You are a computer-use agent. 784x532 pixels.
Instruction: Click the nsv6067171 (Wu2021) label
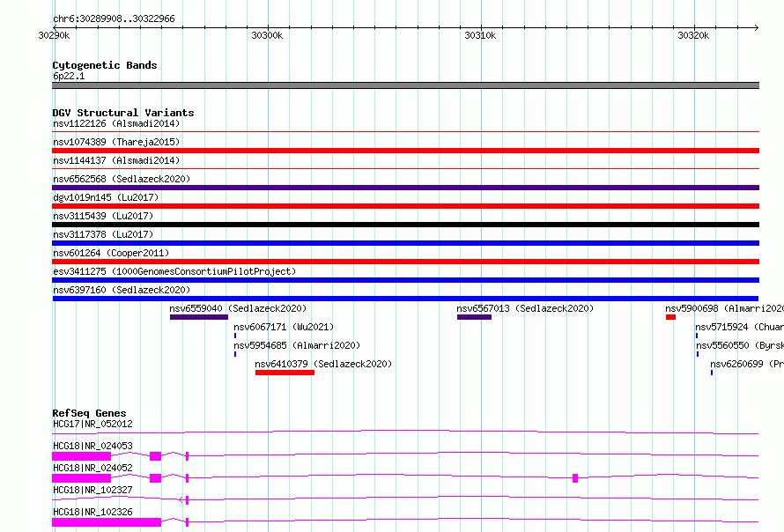tap(284, 327)
